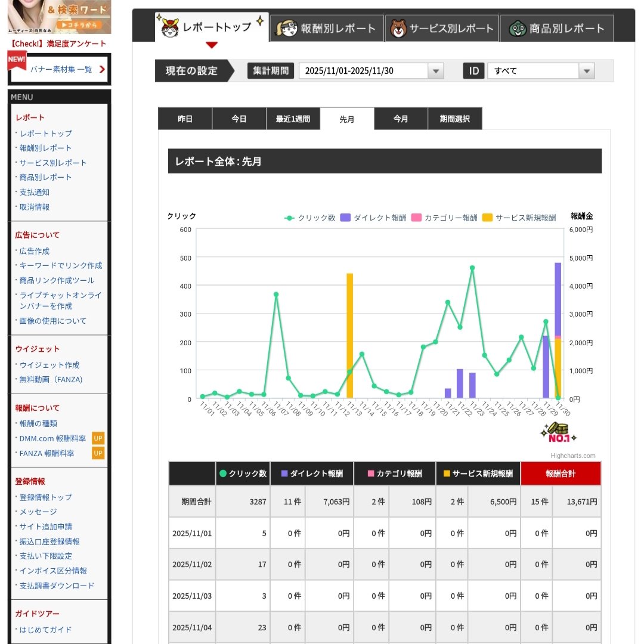Viewport: 644px width, 644px height.
Task: Toggle カテゴリー報酬 series in chart legend
Action: [x=444, y=218]
